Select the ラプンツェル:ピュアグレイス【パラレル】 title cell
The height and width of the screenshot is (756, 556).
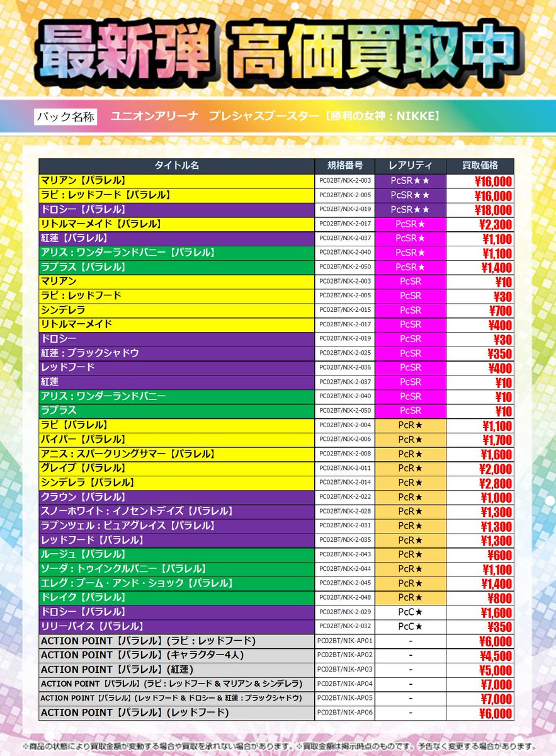pos(177,527)
